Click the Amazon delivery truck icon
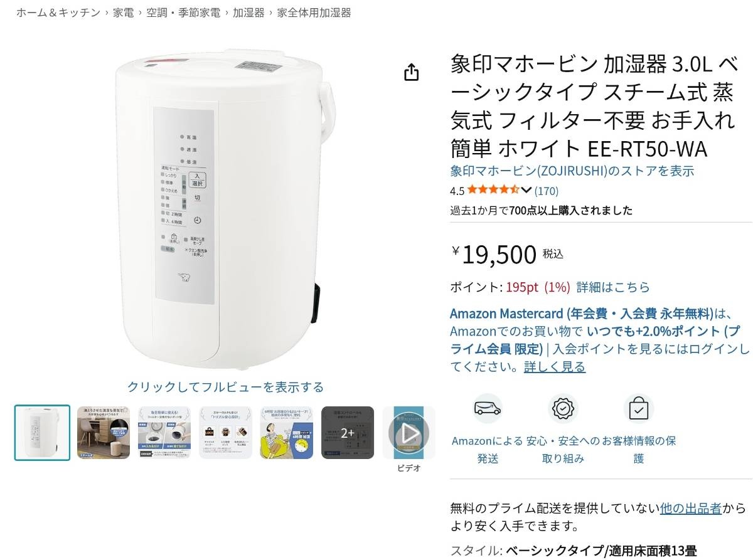 click(x=488, y=409)
